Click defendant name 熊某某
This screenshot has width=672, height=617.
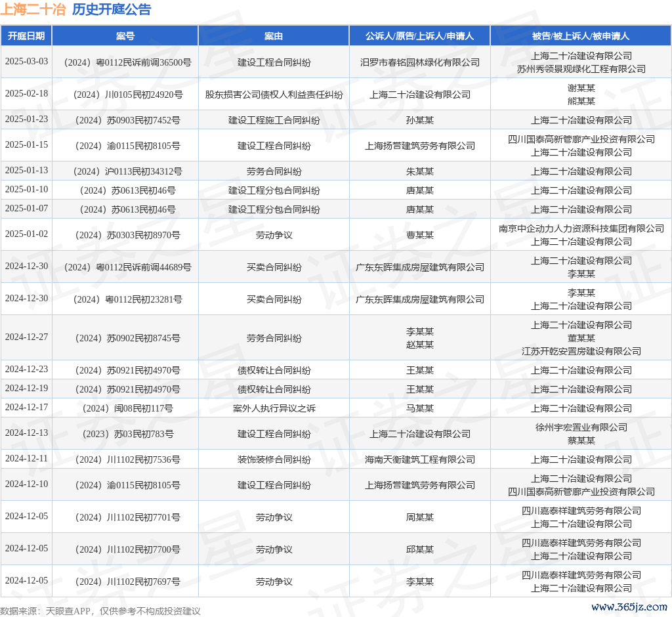click(581, 101)
